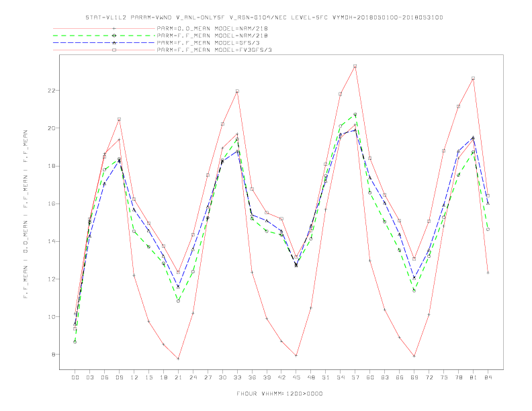The width and height of the screenshot is (532, 411).
Task: Click y-axis tick label 12
Action: coord(52,279)
